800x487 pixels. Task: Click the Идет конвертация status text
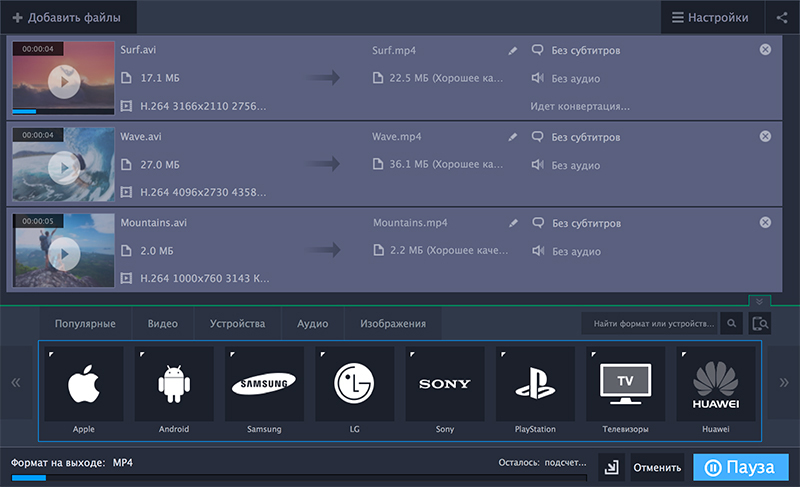(x=580, y=107)
